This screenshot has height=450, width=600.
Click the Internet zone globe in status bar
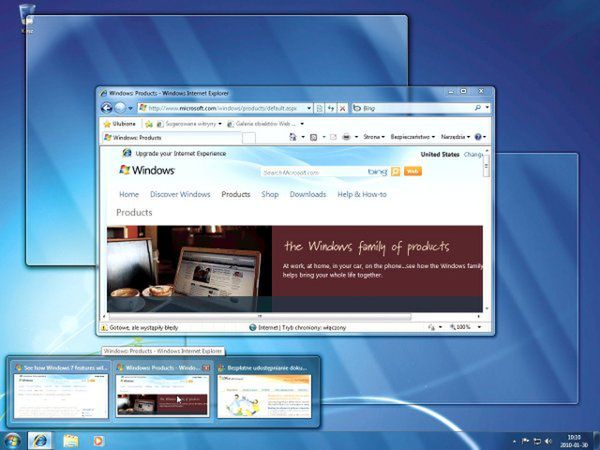coord(253,328)
